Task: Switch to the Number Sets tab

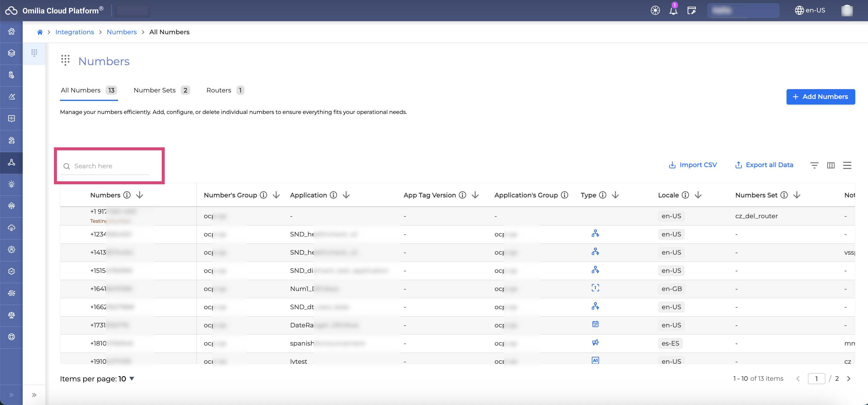Action: coord(155,90)
